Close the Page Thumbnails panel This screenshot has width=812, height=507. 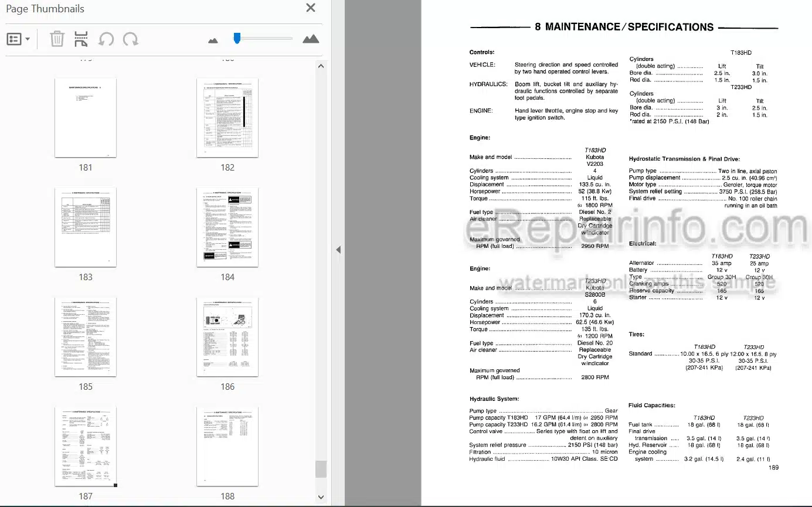311,8
